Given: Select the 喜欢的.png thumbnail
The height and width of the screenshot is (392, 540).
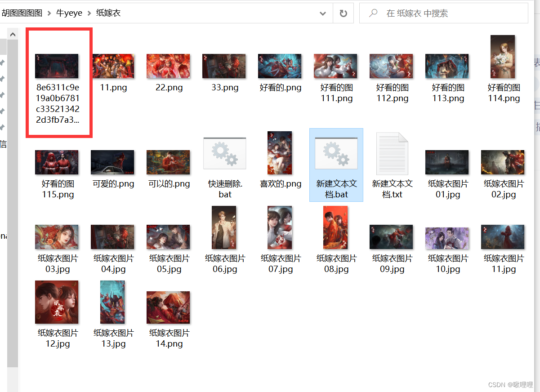Looking at the screenshot, I should pyautogui.click(x=280, y=153).
